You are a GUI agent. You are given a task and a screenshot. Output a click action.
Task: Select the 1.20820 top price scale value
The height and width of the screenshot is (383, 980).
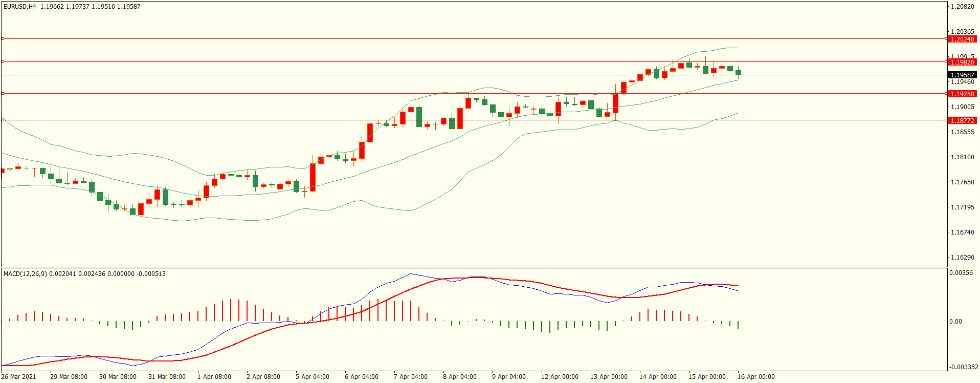click(962, 7)
